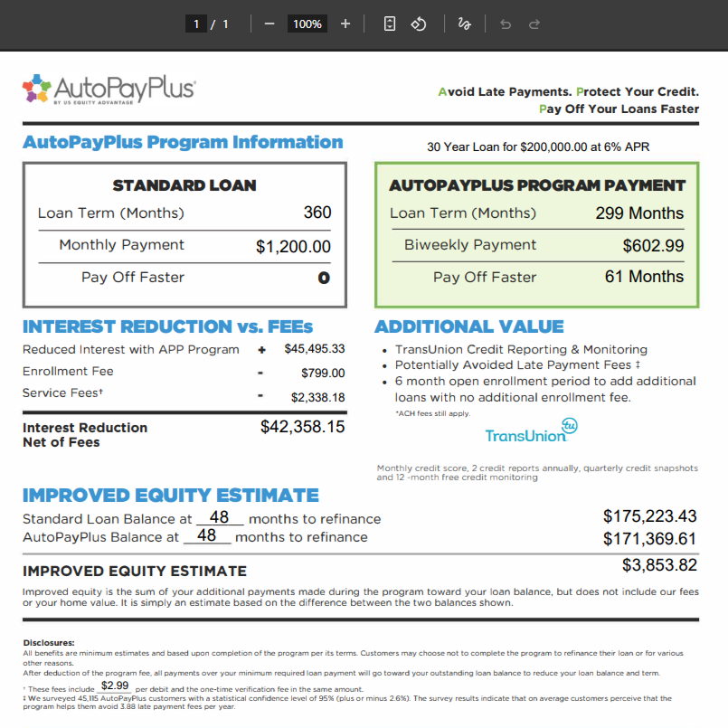Click the STANDARD LOAN box heading
728x728 pixels.
(x=184, y=185)
